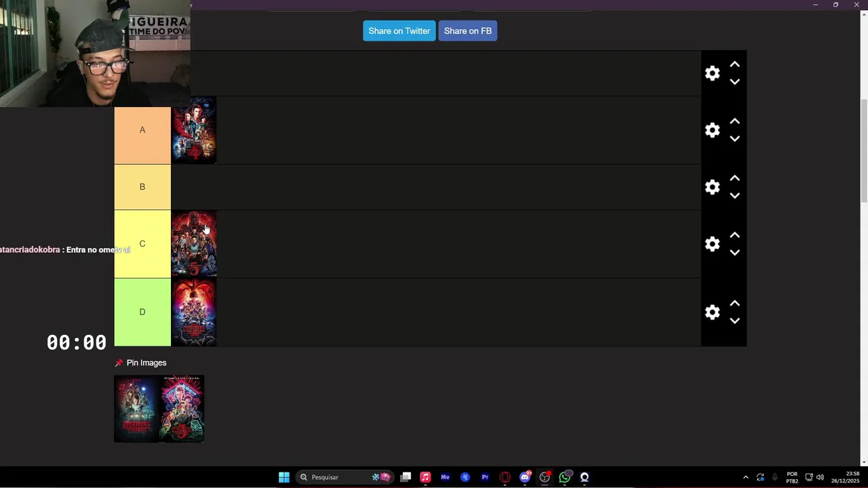868x488 pixels.
Task: Open settings gear for tier D row
Action: 712,312
